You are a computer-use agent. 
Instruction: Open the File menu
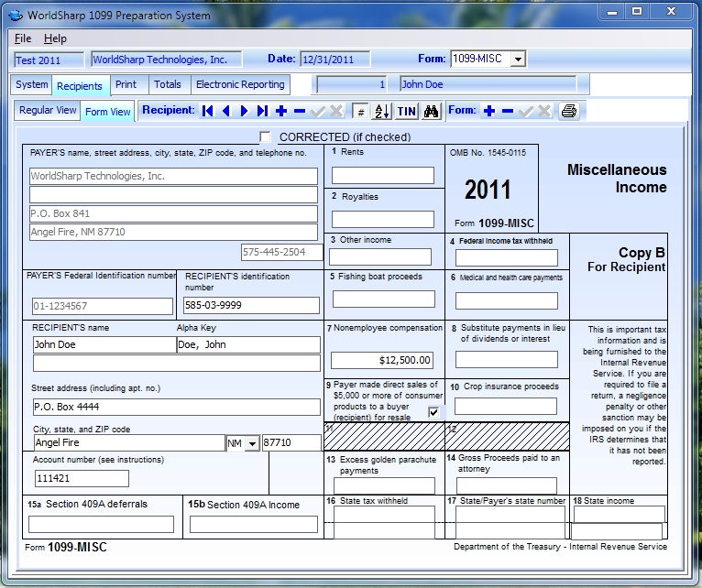pyautogui.click(x=23, y=38)
